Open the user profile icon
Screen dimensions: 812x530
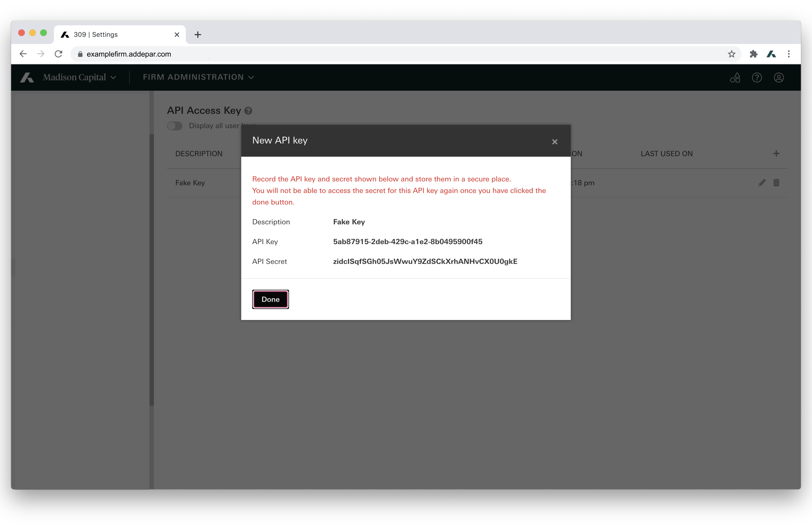[x=778, y=78]
